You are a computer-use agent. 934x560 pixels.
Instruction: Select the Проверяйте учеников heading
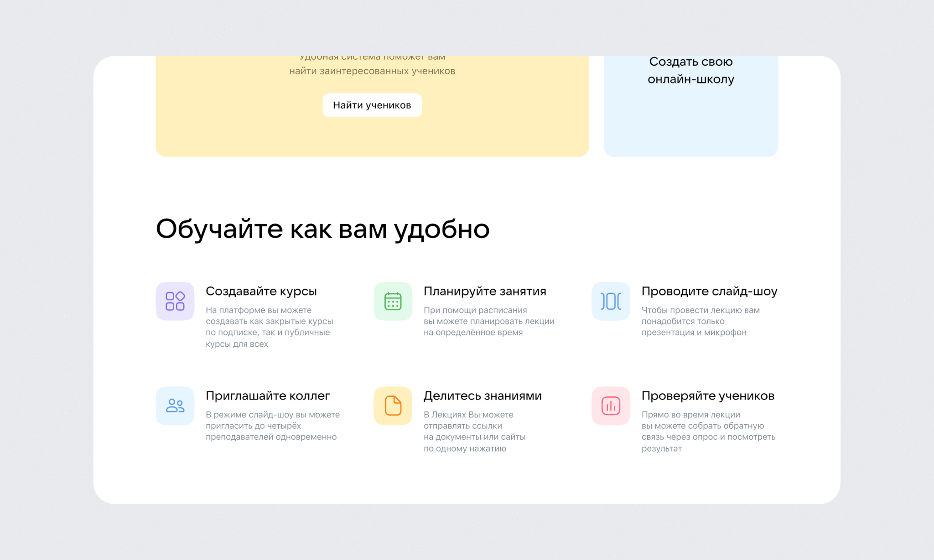click(708, 396)
